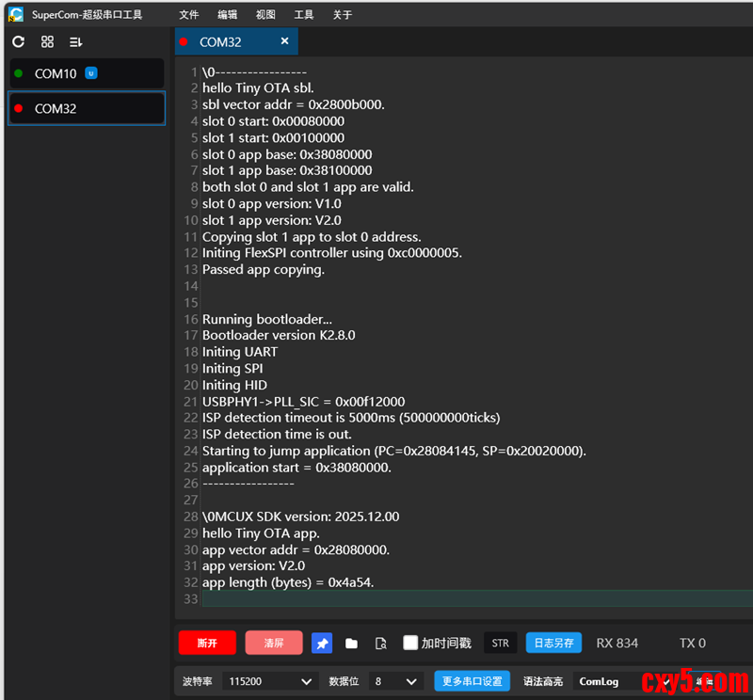
Task: Close the COM32 tab
Action: (284, 41)
